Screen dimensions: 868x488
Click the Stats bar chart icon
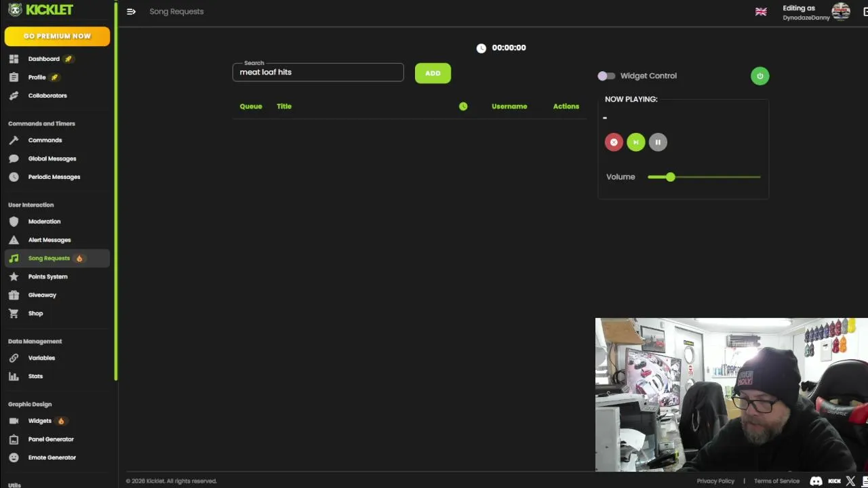point(14,376)
